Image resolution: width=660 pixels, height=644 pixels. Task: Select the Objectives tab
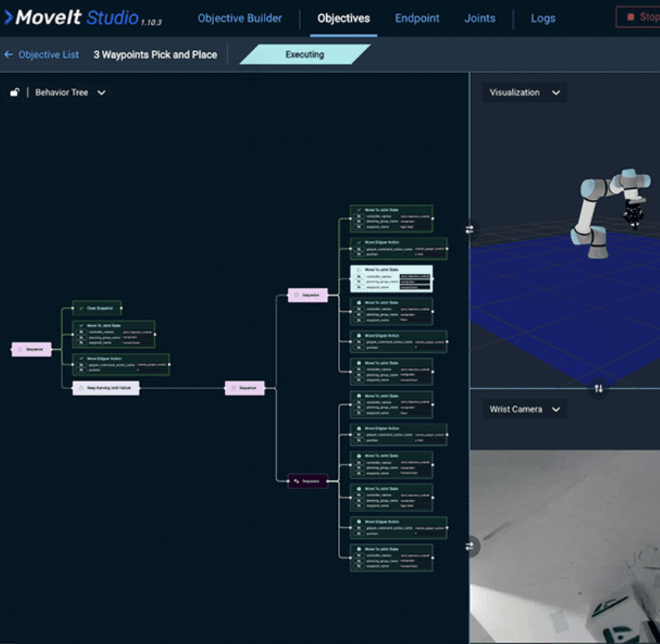(x=343, y=18)
